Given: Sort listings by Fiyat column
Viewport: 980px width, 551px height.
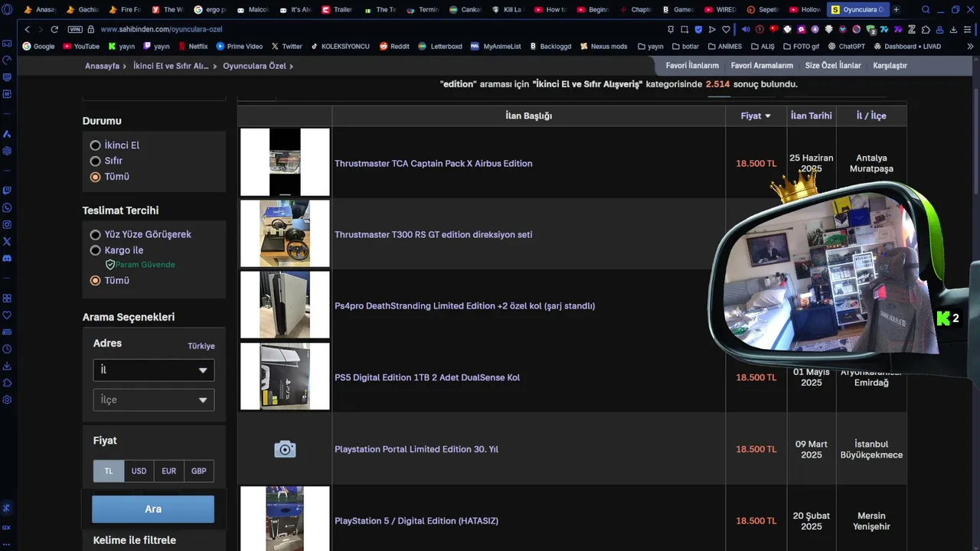Looking at the screenshot, I should pyautogui.click(x=756, y=116).
